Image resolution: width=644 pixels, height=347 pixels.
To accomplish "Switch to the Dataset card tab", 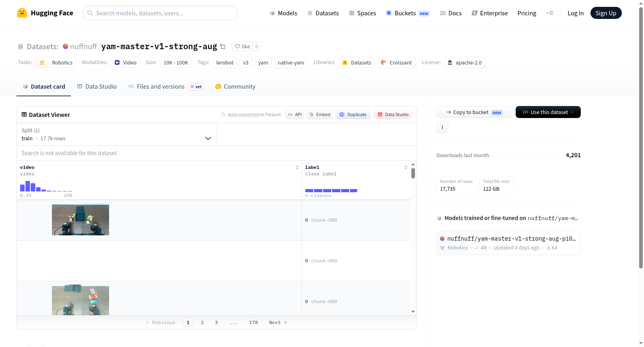I will tap(44, 87).
